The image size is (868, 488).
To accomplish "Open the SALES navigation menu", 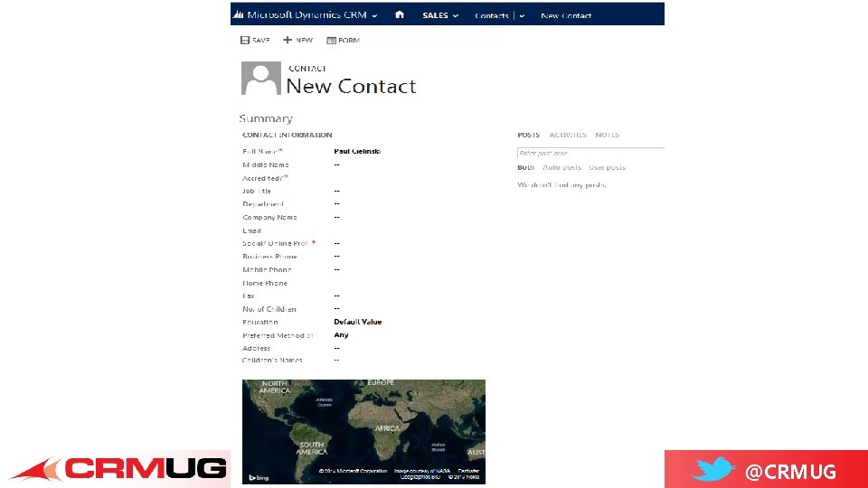I will point(435,15).
